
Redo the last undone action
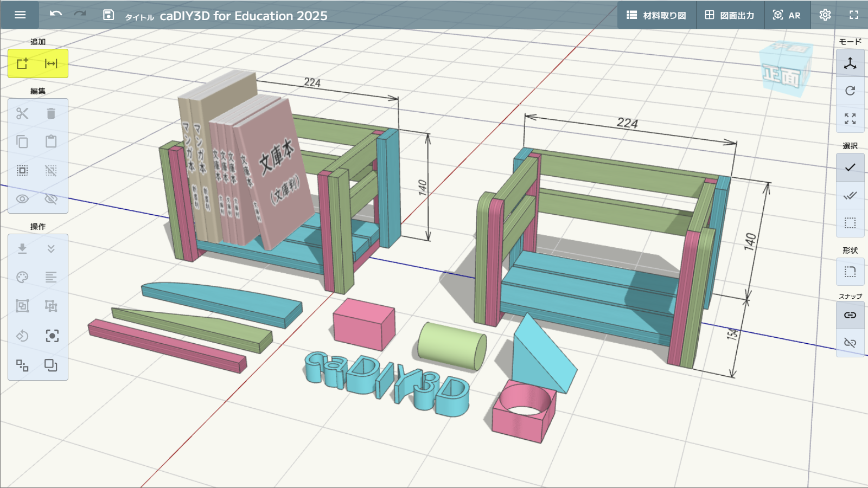click(x=80, y=15)
